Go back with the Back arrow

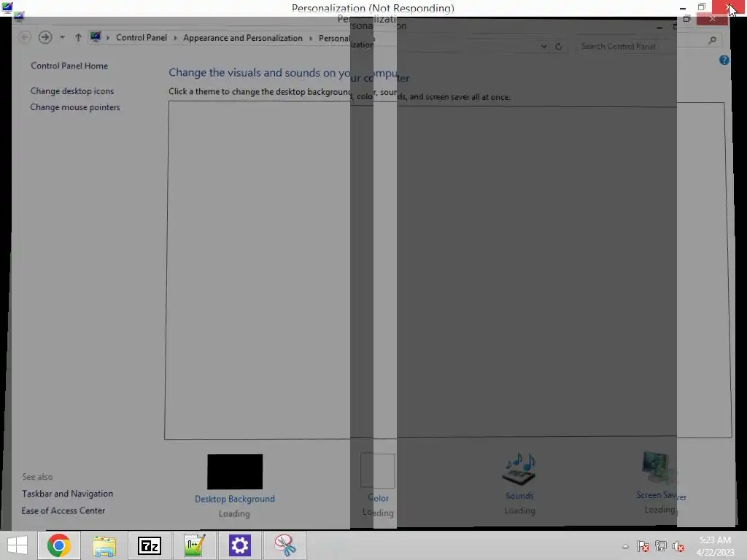(25, 37)
